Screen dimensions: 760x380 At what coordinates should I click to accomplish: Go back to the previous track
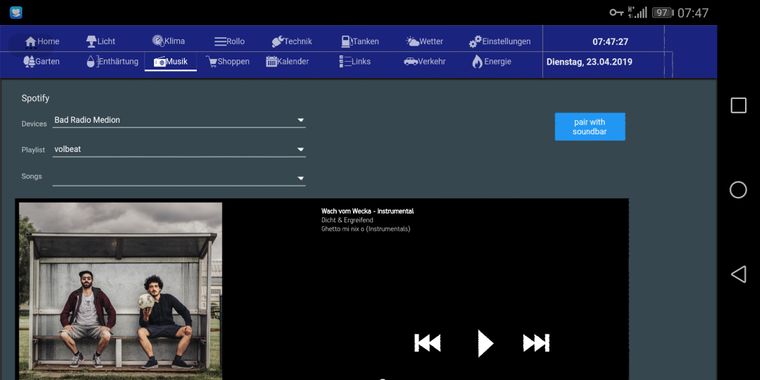tap(428, 343)
